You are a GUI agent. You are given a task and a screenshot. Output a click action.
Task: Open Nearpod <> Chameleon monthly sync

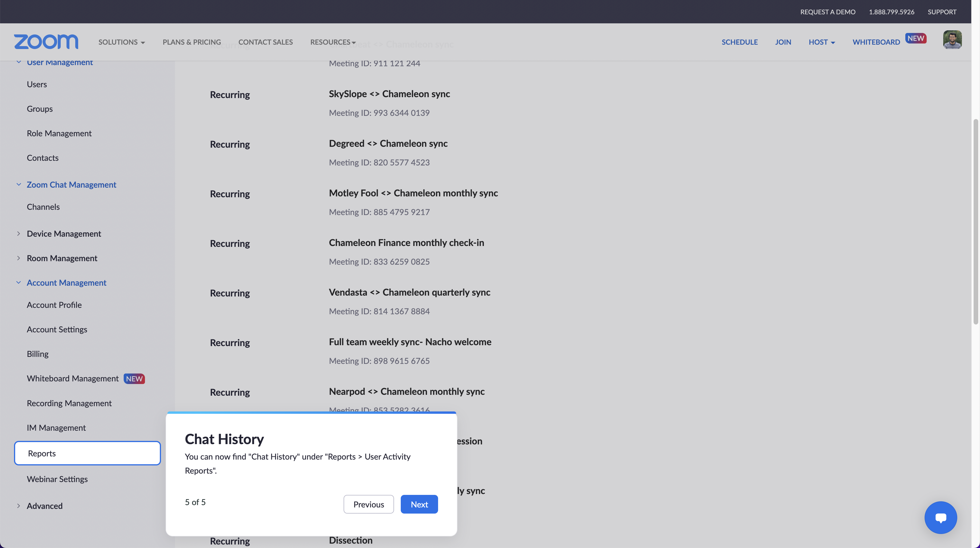pyautogui.click(x=407, y=392)
